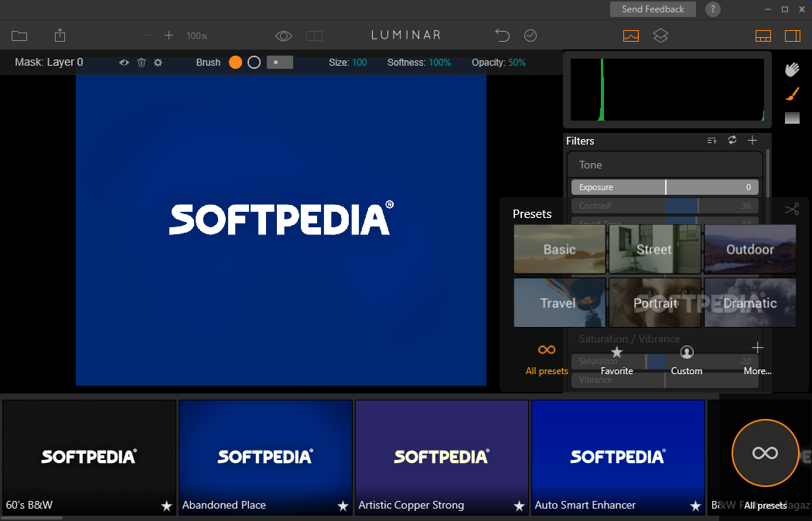Click the Mask: Layer 0 label

pyautogui.click(x=49, y=62)
